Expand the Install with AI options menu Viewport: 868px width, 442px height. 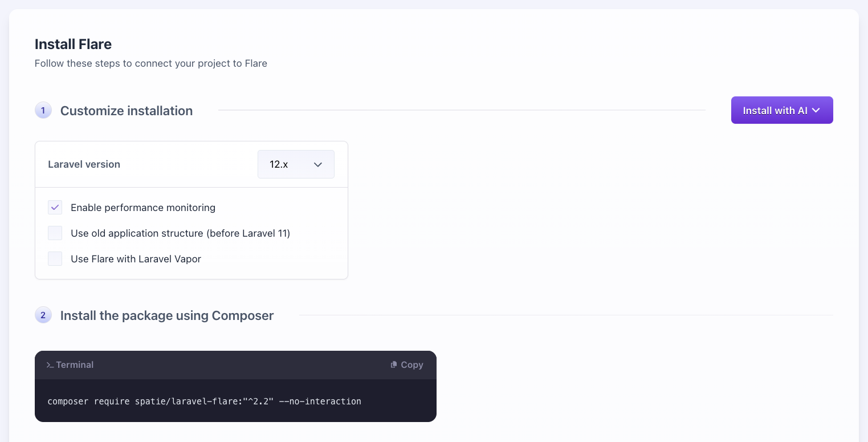781,110
